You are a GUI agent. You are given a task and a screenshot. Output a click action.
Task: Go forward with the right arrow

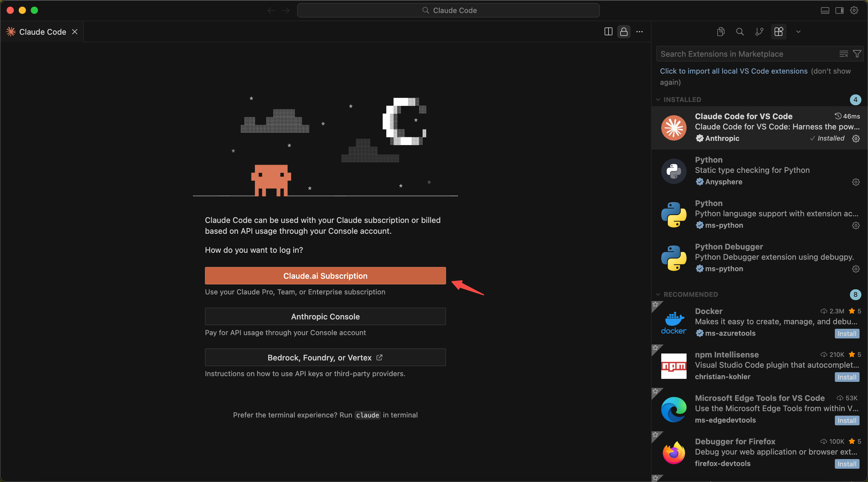coord(286,11)
